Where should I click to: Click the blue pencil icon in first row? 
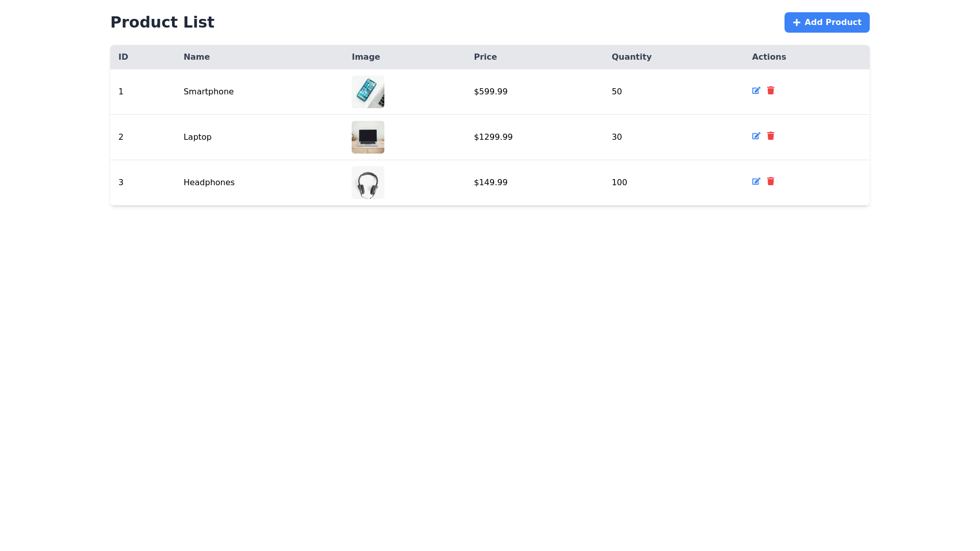756,91
